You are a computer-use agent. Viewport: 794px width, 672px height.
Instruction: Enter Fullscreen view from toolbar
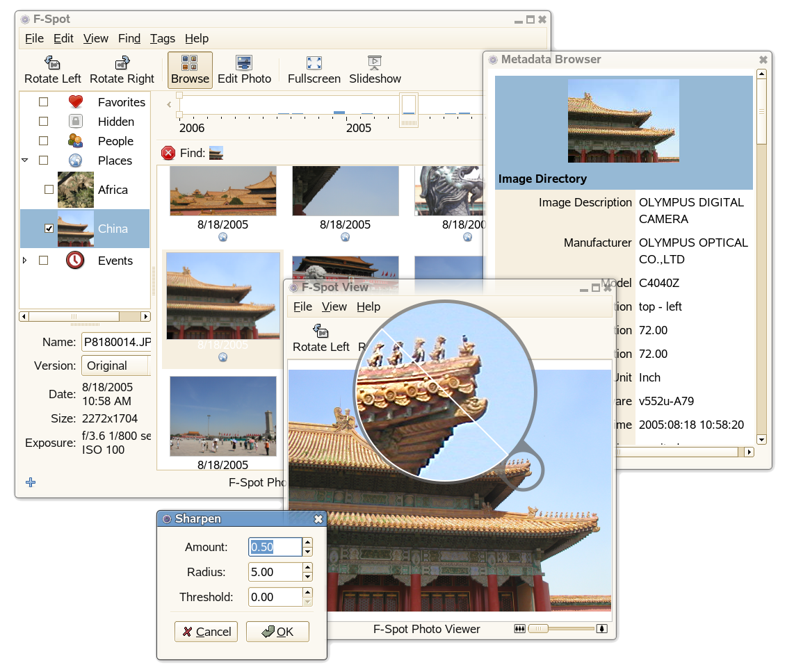(314, 69)
